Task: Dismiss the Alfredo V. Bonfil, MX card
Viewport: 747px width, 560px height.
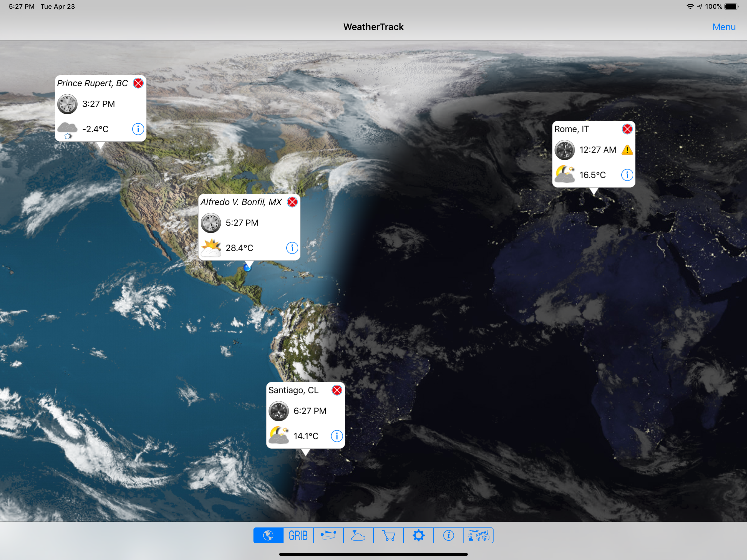Action: [x=292, y=202]
